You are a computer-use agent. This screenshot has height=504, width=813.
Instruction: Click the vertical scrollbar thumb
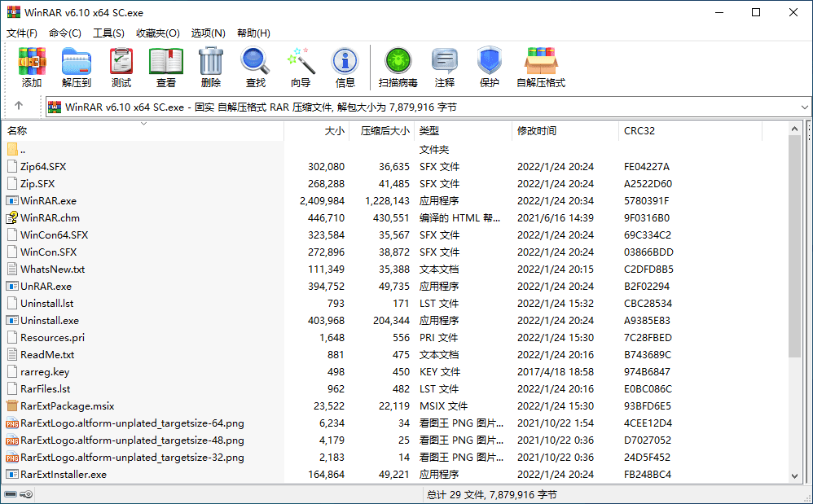794,246
